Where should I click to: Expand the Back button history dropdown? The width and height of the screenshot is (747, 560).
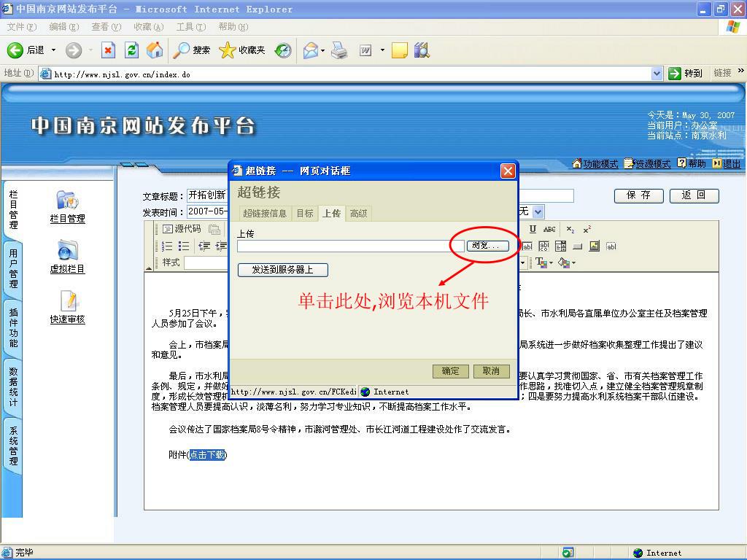(53, 50)
